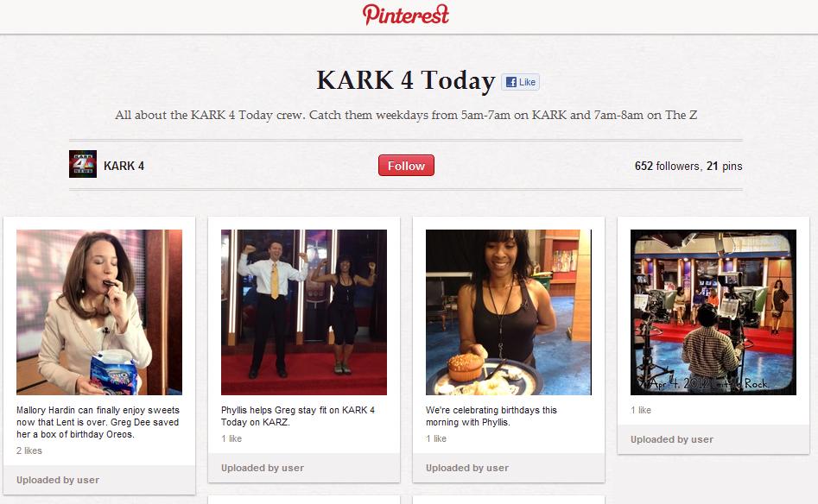Click Uploaded by user under Oreos pin
The height and width of the screenshot is (504, 818).
click(58, 480)
